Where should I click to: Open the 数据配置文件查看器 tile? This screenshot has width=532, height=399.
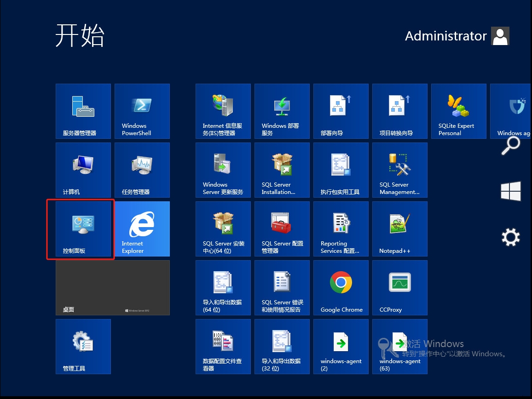(223, 347)
